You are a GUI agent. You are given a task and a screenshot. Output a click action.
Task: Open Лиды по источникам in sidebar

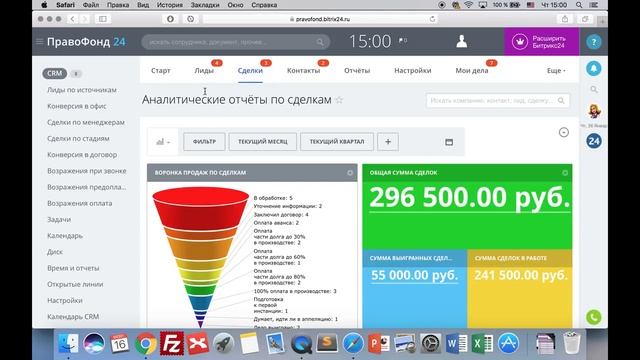coord(82,90)
